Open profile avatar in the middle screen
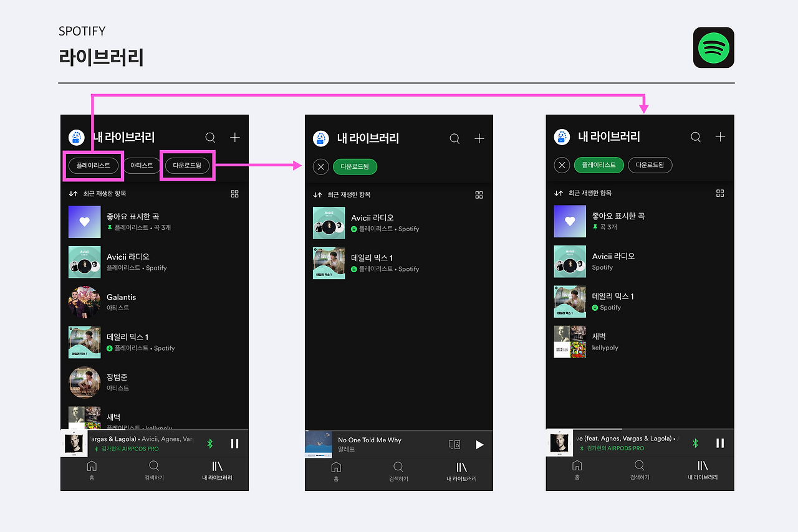The height and width of the screenshot is (532, 798). [321, 138]
